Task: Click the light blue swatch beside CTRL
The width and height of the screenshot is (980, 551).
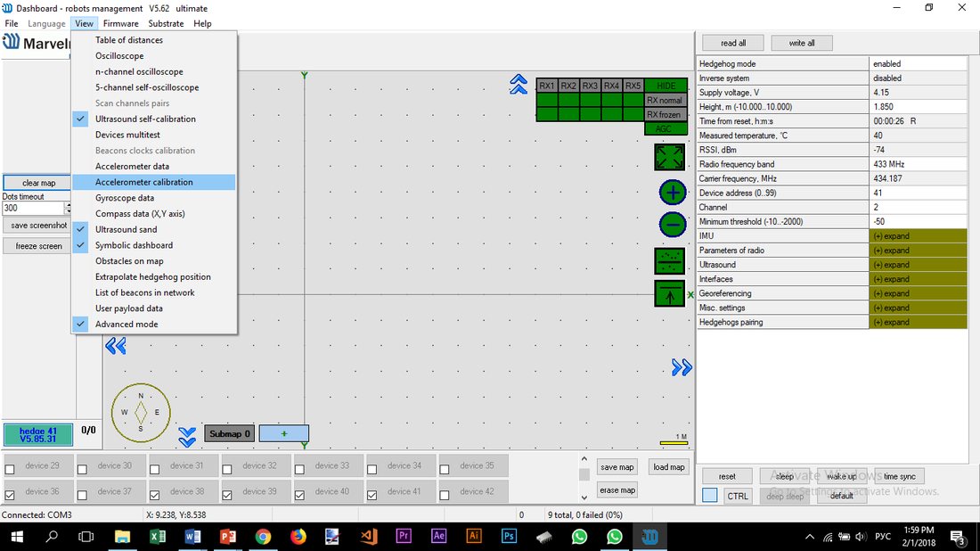Action: pyautogui.click(x=709, y=496)
